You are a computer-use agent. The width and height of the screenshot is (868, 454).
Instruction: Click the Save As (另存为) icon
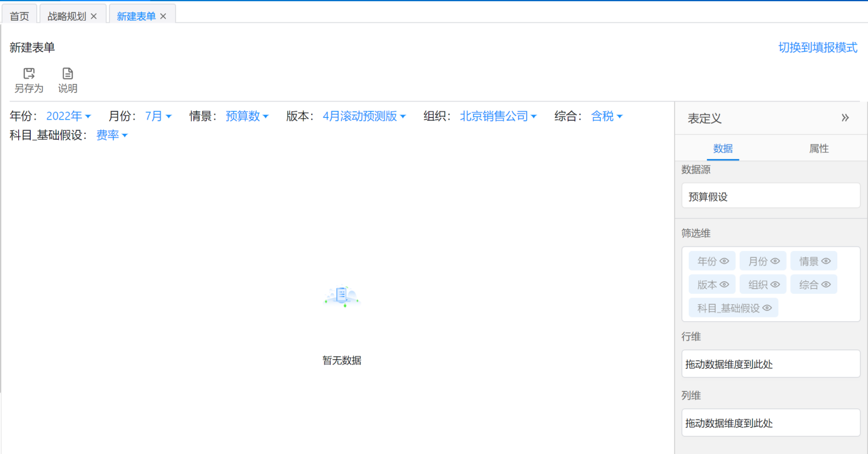[29, 74]
